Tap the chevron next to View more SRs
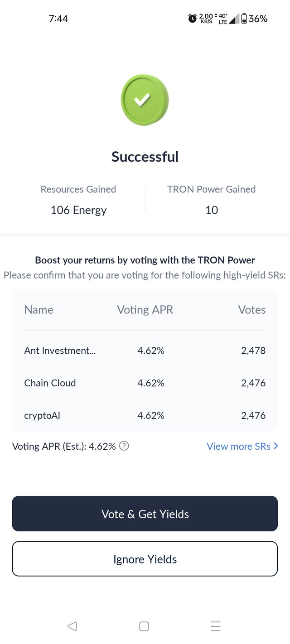Viewport: 290px width, 644px height. pyautogui.click(x=276, y=446)
